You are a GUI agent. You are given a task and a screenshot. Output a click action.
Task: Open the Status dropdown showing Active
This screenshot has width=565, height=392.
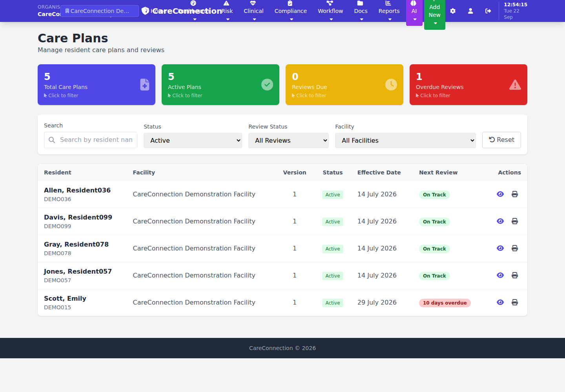193,140
